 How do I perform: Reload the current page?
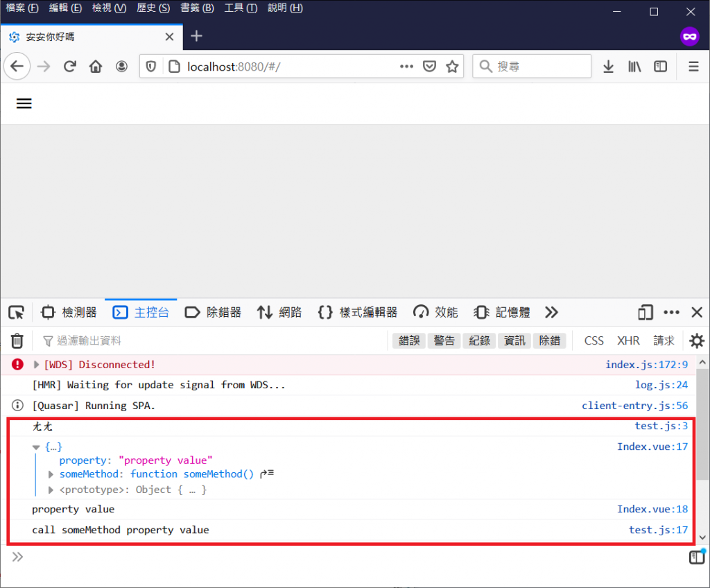(x=70, y=67)
